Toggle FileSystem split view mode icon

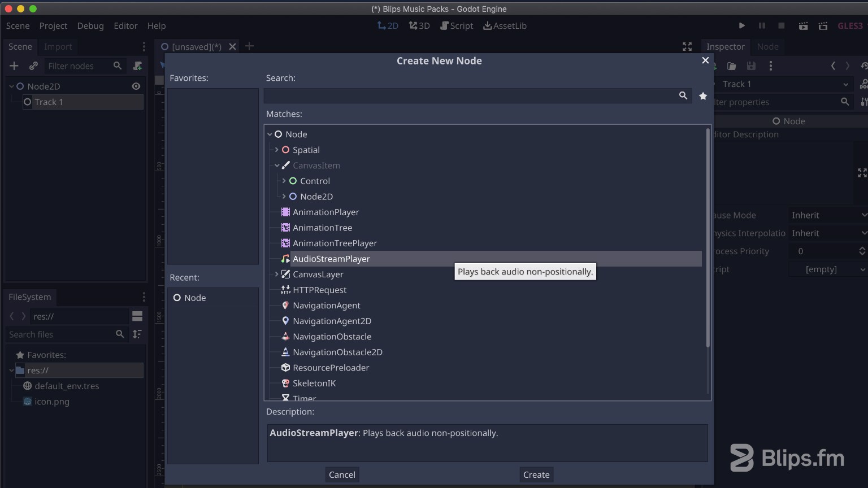[137, 316]
